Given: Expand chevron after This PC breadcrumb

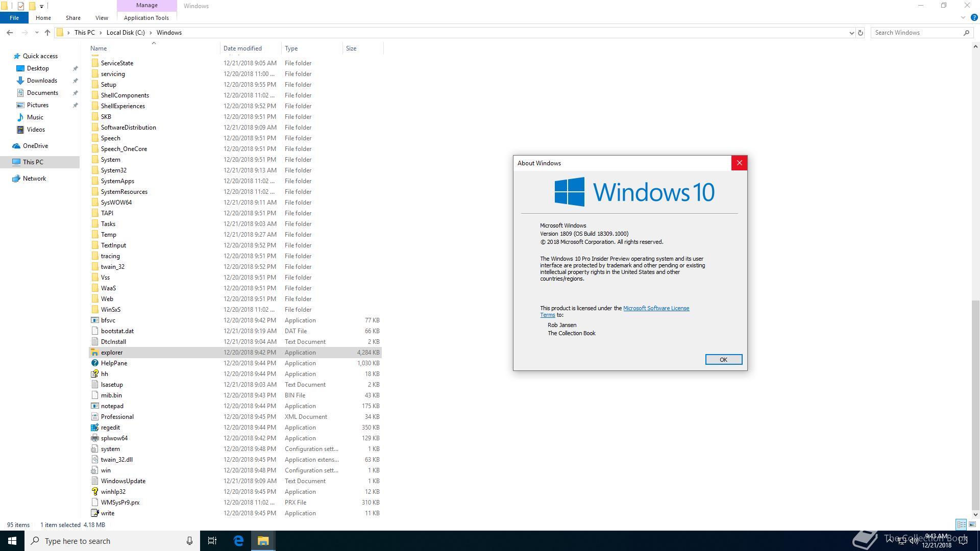Looking at the screenshot, I should click(x=101, y=33).
